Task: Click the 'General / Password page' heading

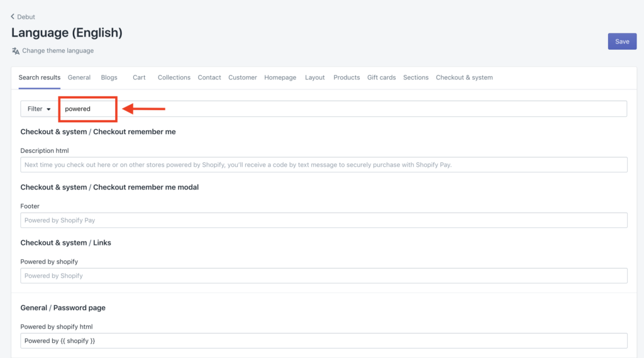Action: coord(63,308)
